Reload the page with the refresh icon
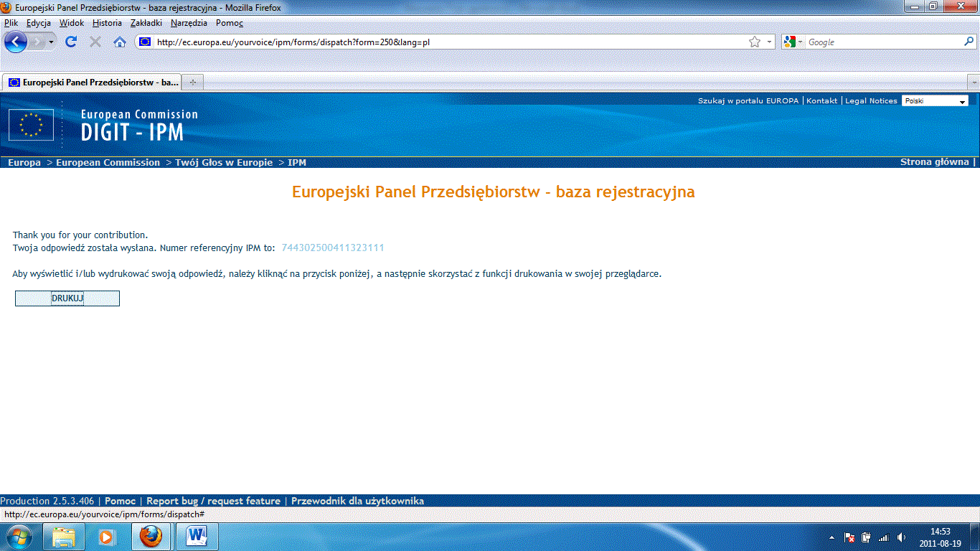980x551 pixels. [71, 42]
